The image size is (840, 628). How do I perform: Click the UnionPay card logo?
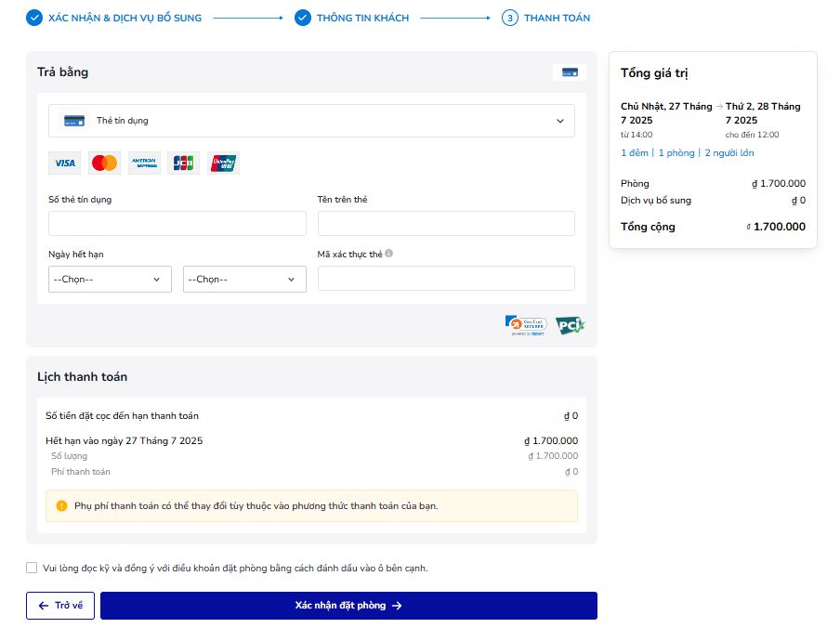224,164
